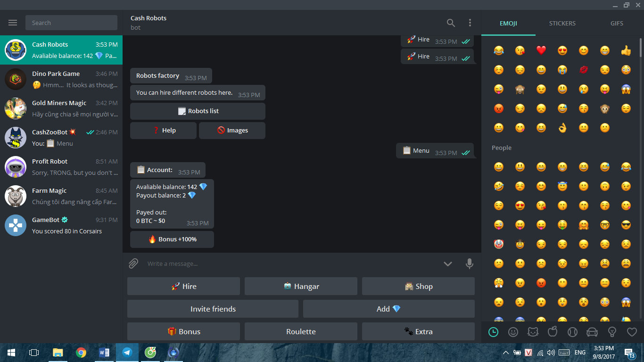Insert the clown face emoji
Image resolution: width=644 pixels, height=362 pixels.
point(499,244)
